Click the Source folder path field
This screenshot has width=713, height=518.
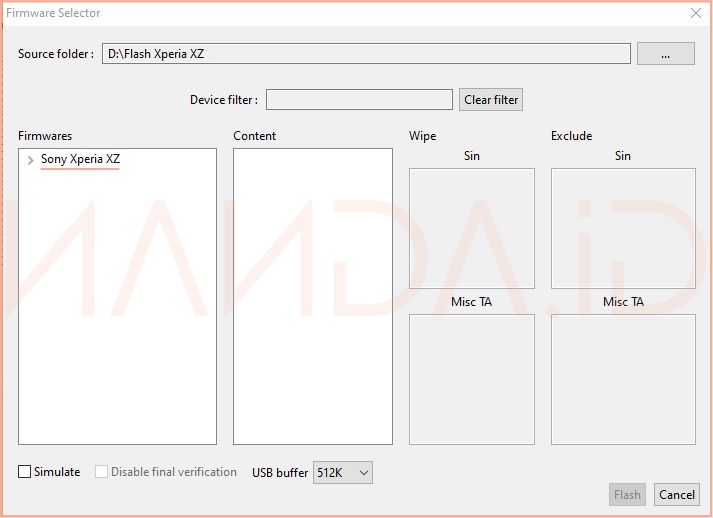[366, 54]
